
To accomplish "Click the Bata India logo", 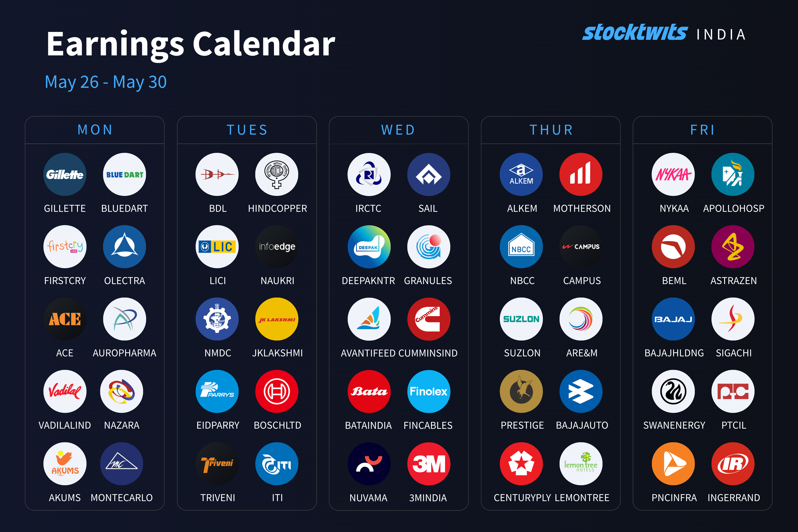I will coord(369,391).
